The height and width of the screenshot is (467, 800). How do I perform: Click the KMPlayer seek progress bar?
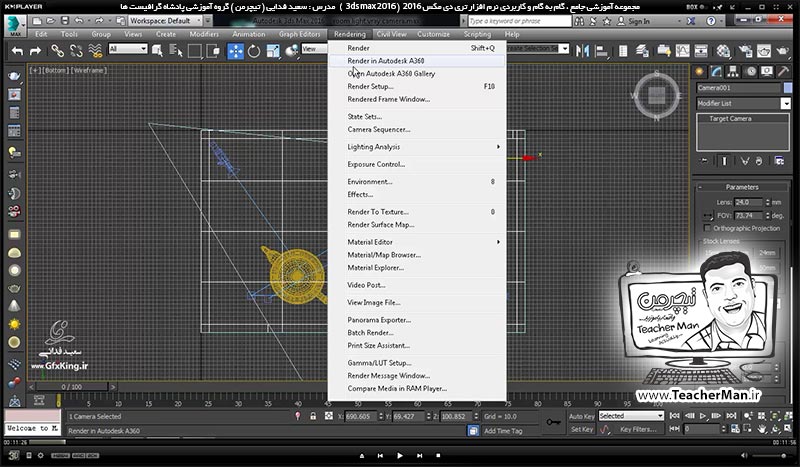click(400, 442)
